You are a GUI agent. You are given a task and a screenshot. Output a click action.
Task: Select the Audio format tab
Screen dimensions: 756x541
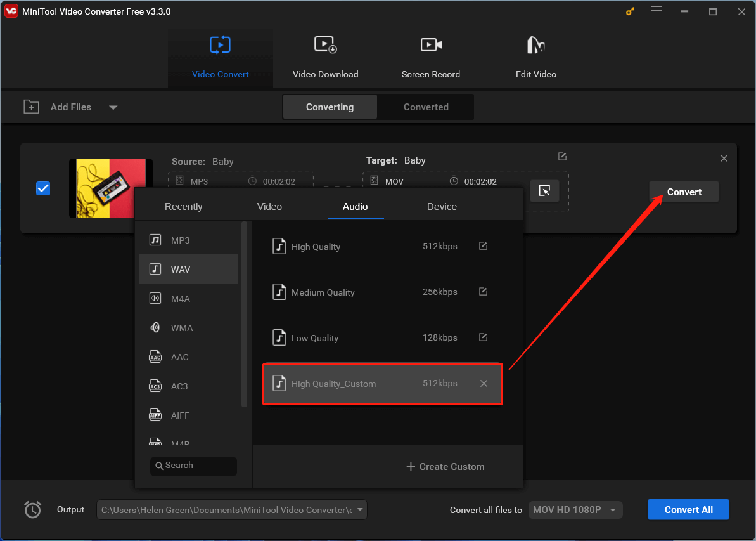click(x=356, y=207)
